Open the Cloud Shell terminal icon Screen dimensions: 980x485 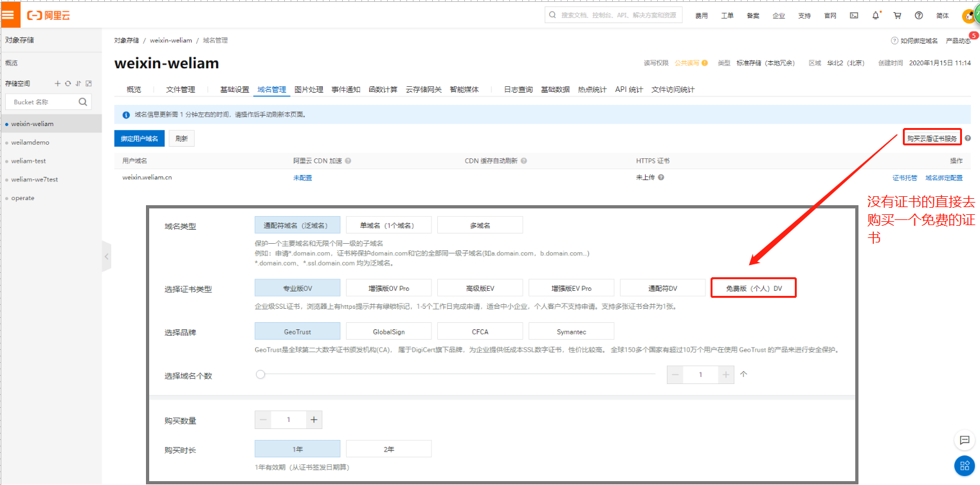(x=854, y=15)
